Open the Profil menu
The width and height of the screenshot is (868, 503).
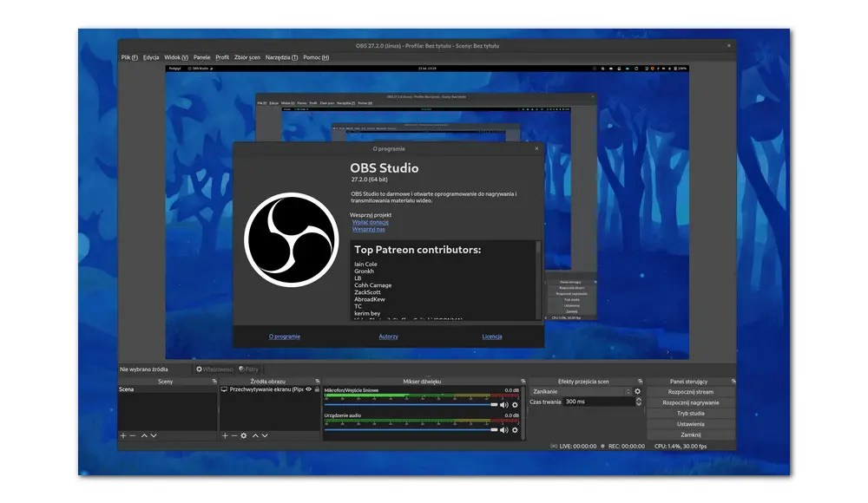(222, 57)
